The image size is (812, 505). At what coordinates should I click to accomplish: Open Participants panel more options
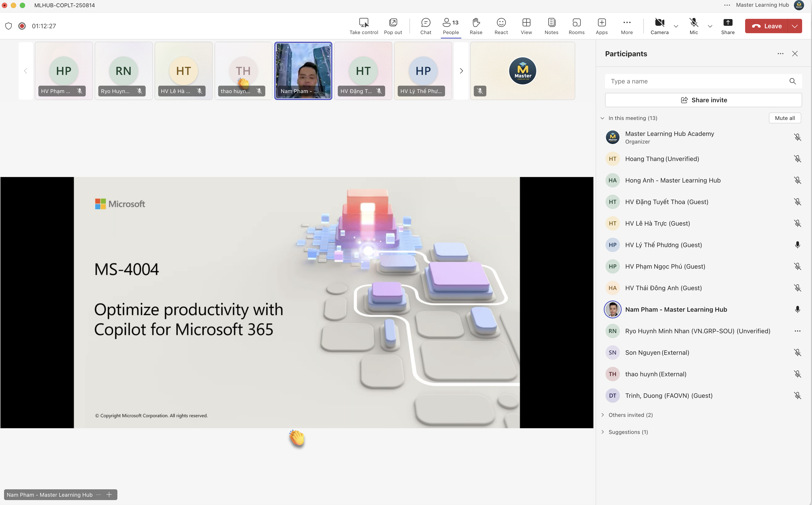click(x=780, y=54)
